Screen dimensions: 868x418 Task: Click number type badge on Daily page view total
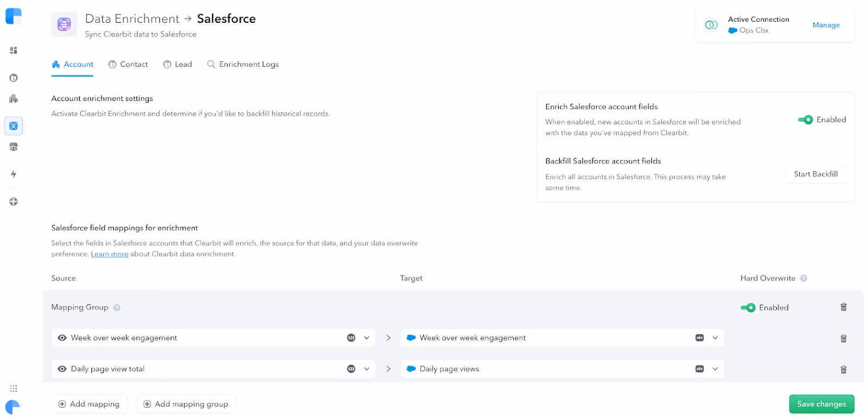tap(351, 369)
